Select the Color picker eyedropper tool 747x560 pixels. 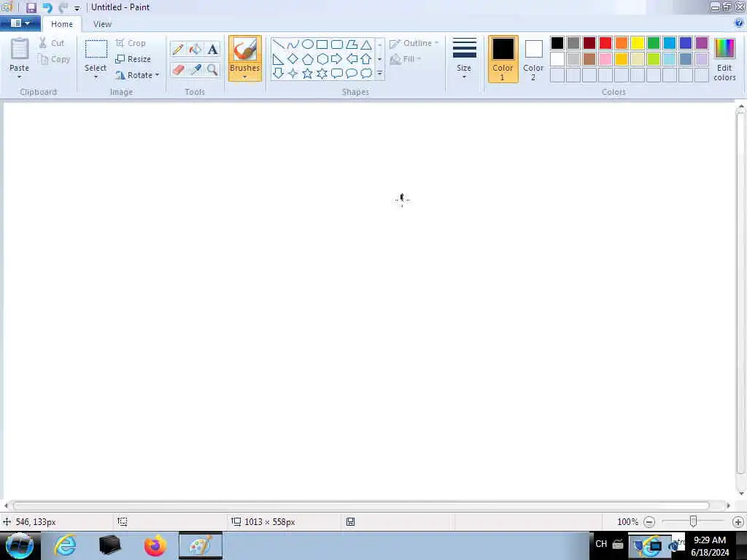coord(195,69)
